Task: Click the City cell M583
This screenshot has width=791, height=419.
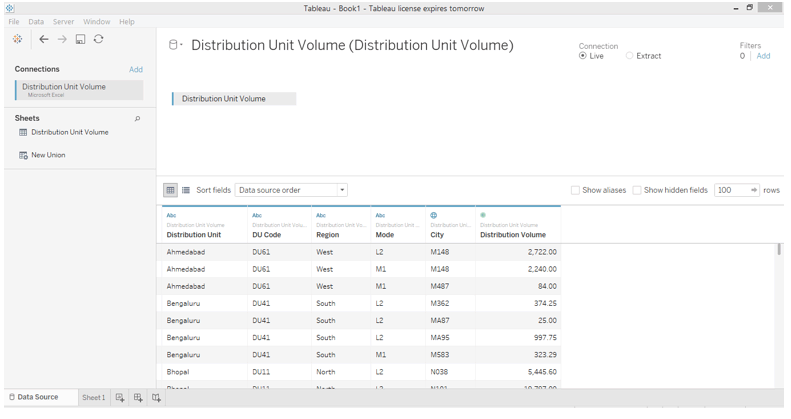Action: pos(450,355)
